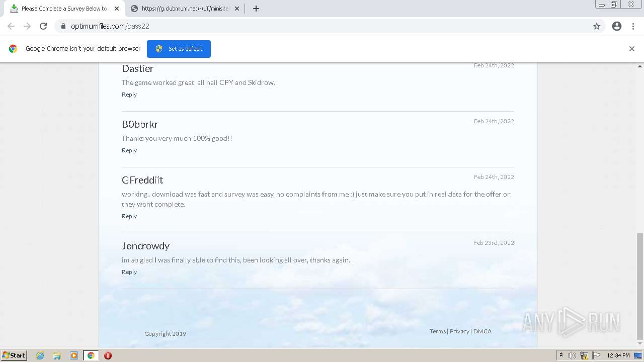Set Chrome as default browser

point(179,49)
